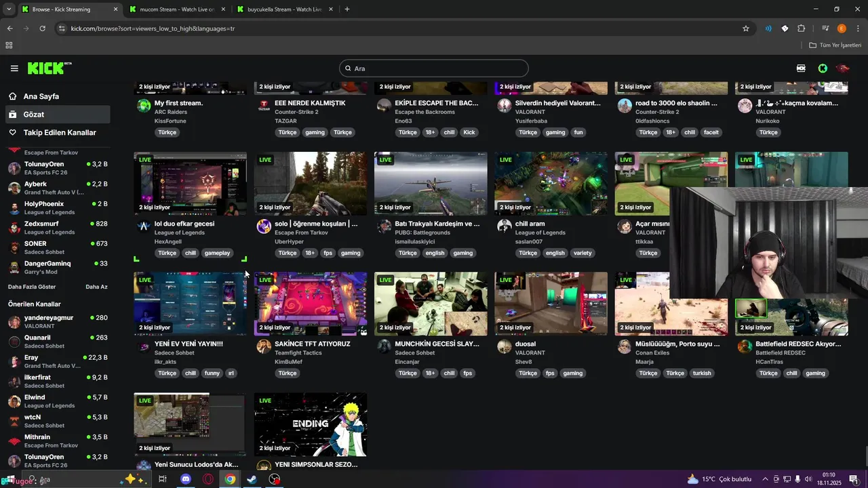
Task: Open the tab search dropdown in Chrome
Action: coord(9,9)
